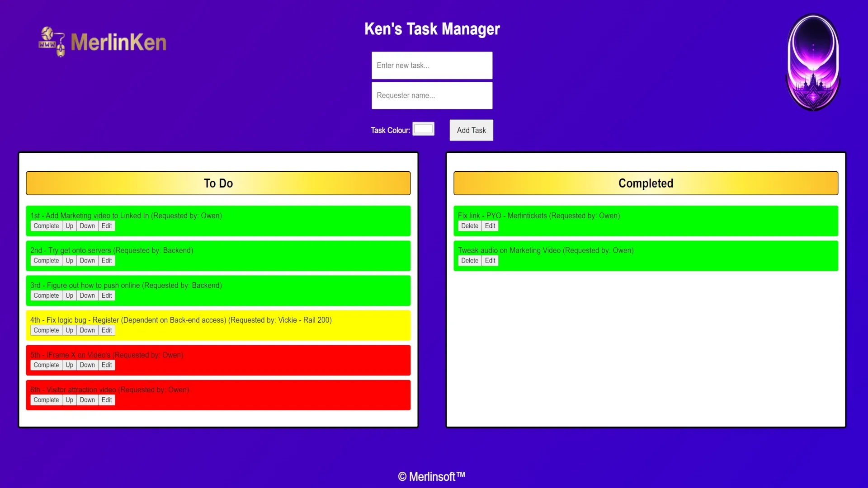Delete the 'Fix link - PYO - Merlintickets' task
This screenshot has width=868, height=488.
469,226
